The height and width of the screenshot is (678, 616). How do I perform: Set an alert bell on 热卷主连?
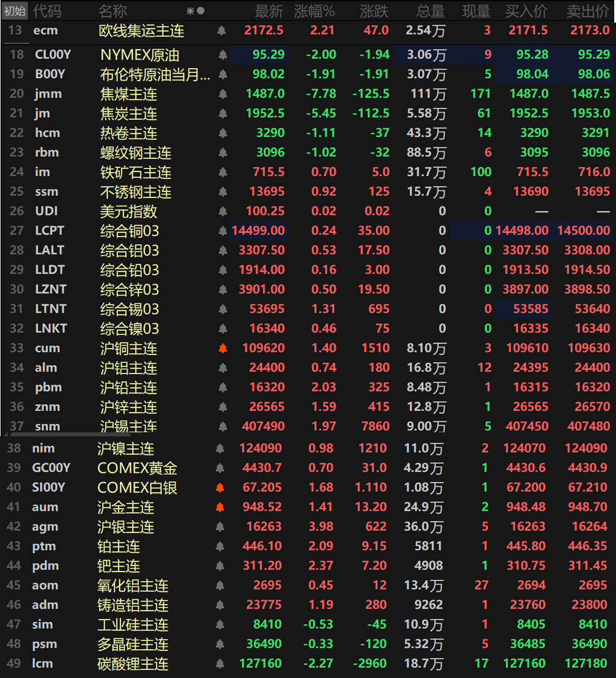coord(223,133)
